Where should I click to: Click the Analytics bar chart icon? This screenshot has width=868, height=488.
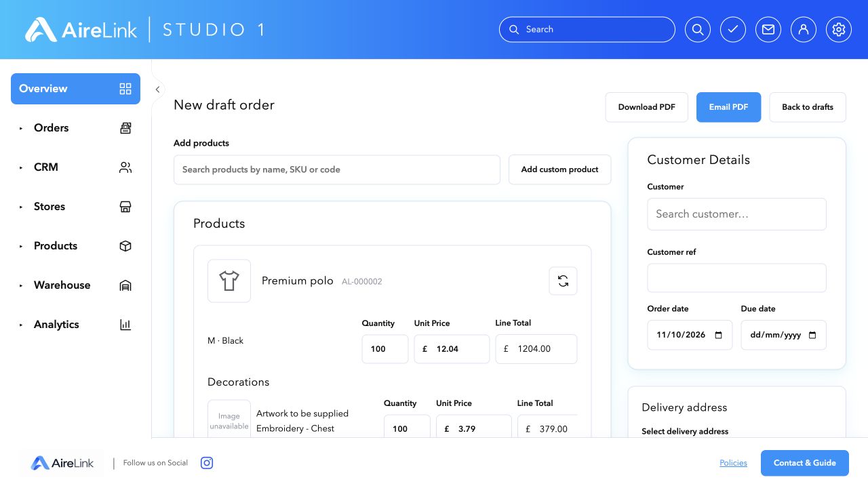(x=125, y=325)
